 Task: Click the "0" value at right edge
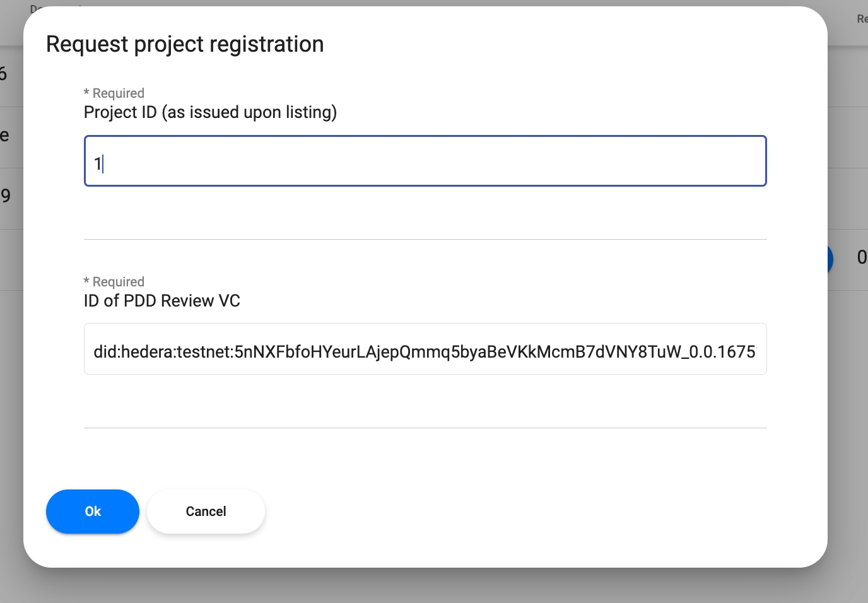pyautogui.click(x=861, y=257)
